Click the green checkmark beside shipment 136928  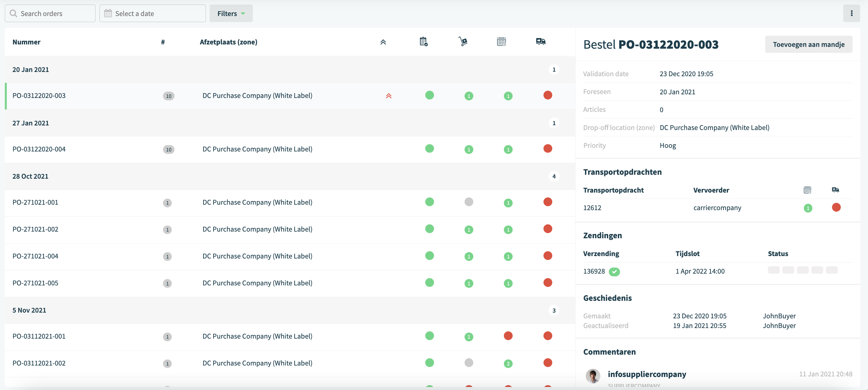pyautogui.click(x=614, y=271)
